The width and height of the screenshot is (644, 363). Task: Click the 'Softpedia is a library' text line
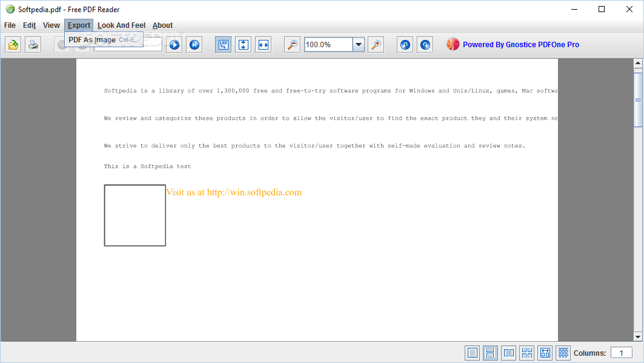tap(331, 91)
